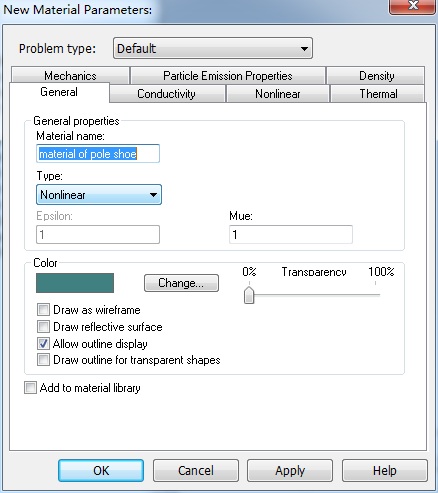Select the Density tab
The height and width of the screenshot is (493, 438).
(376, 76)
